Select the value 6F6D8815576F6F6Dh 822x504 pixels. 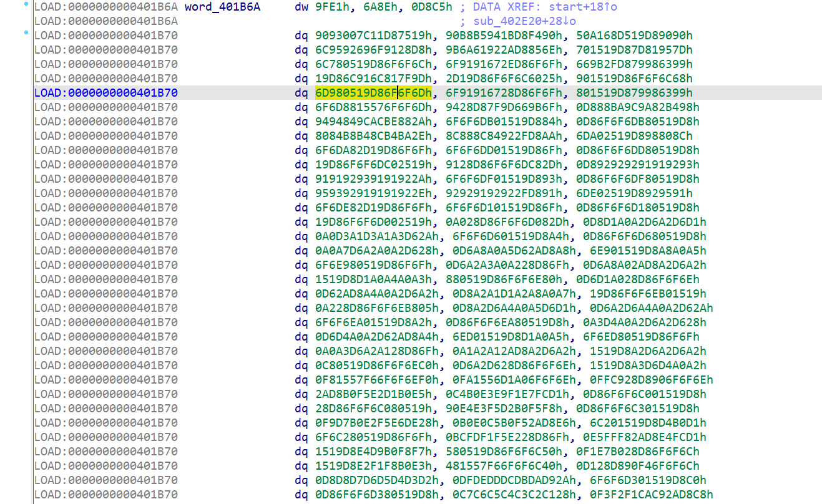[373, 107]
